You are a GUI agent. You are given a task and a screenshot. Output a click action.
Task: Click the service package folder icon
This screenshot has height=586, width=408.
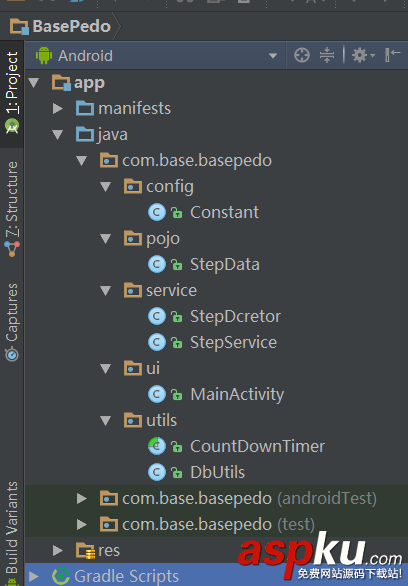coord(133,290)
